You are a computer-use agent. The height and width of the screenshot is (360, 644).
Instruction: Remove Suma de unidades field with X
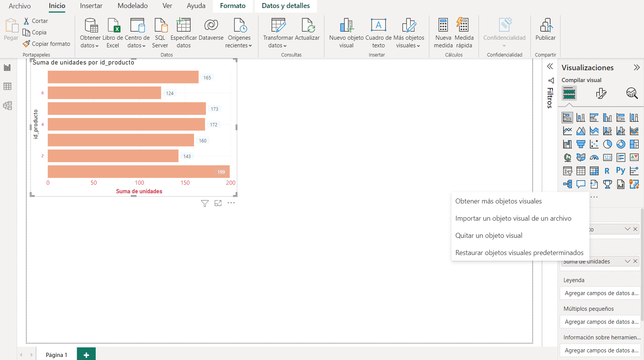tap(635, 261)
